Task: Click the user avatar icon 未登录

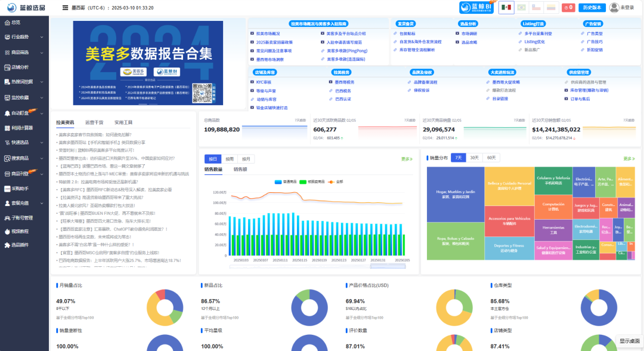Action: [614, 7]
